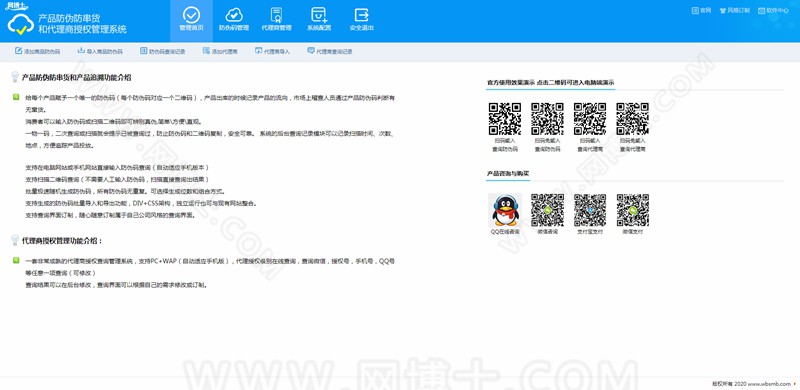Viewport: 800px width, 390px height.
Task: Click the 代理商授权管理功能介绍 heading
Action: [63, 240]
